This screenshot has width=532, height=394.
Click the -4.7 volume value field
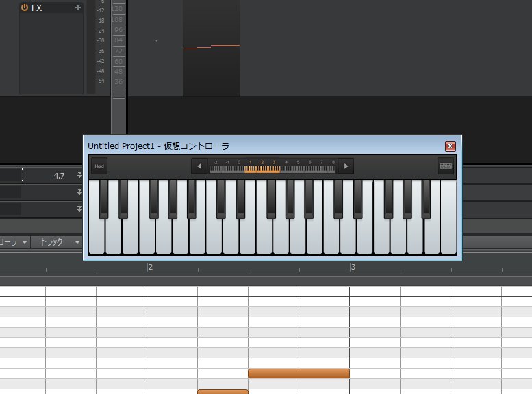coord(48,176)
